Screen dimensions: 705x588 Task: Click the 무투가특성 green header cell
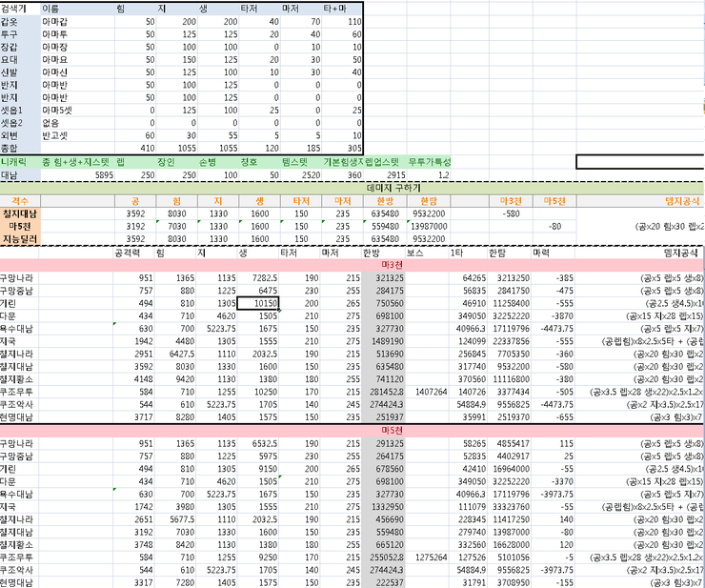coord(430,163)
